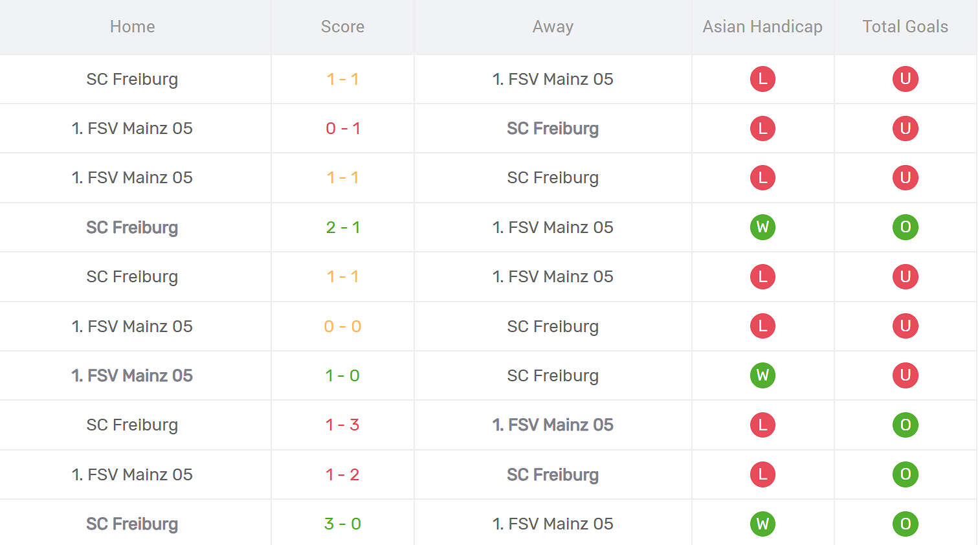
Task: Click the Away column header
Action: tap(553, 27)
